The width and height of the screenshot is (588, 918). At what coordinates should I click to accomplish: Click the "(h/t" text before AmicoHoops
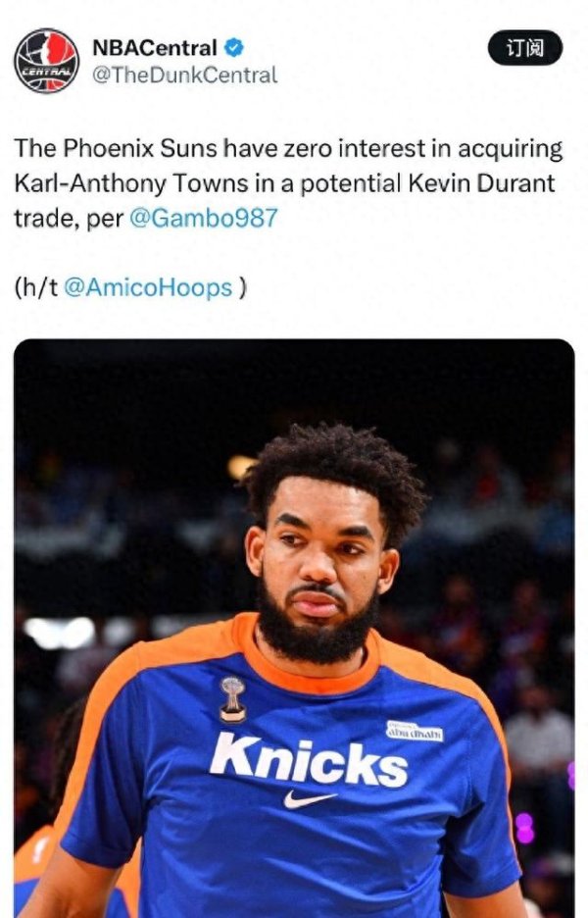(36, 288)
